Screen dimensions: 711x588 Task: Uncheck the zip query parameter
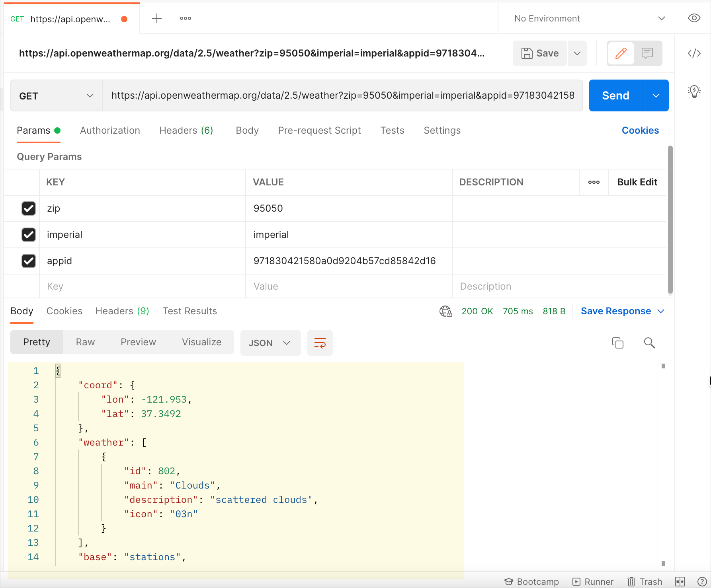point(28,208)
